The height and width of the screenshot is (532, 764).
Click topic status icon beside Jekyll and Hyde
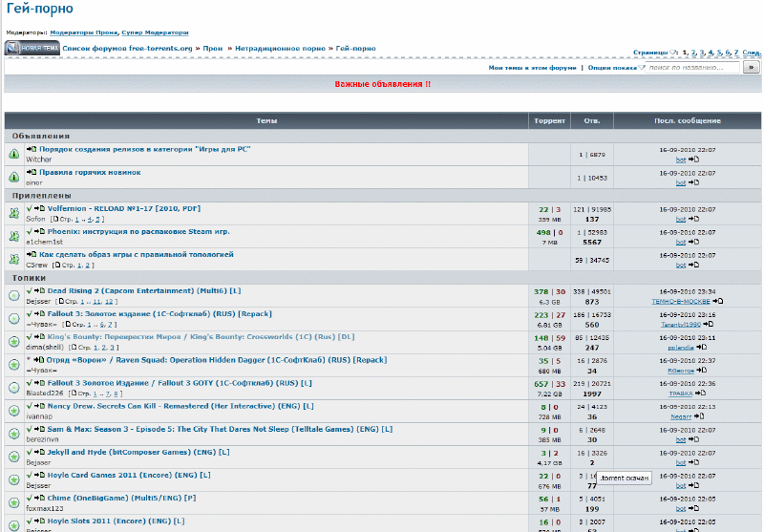14,456
